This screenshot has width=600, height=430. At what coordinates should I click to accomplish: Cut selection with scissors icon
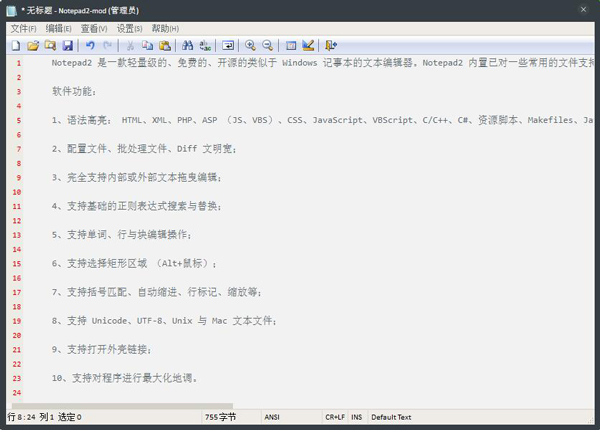click(x=130, y=46)
